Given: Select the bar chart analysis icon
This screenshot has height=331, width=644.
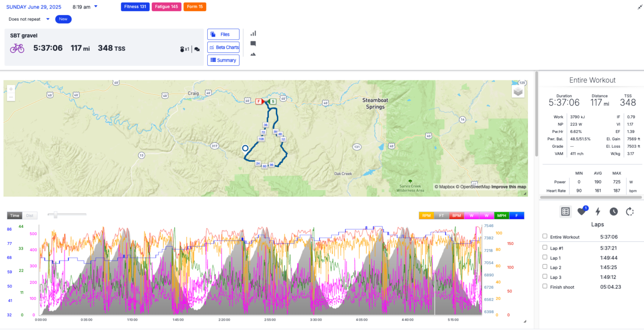Looking at the screenshot, I should 253,33.
